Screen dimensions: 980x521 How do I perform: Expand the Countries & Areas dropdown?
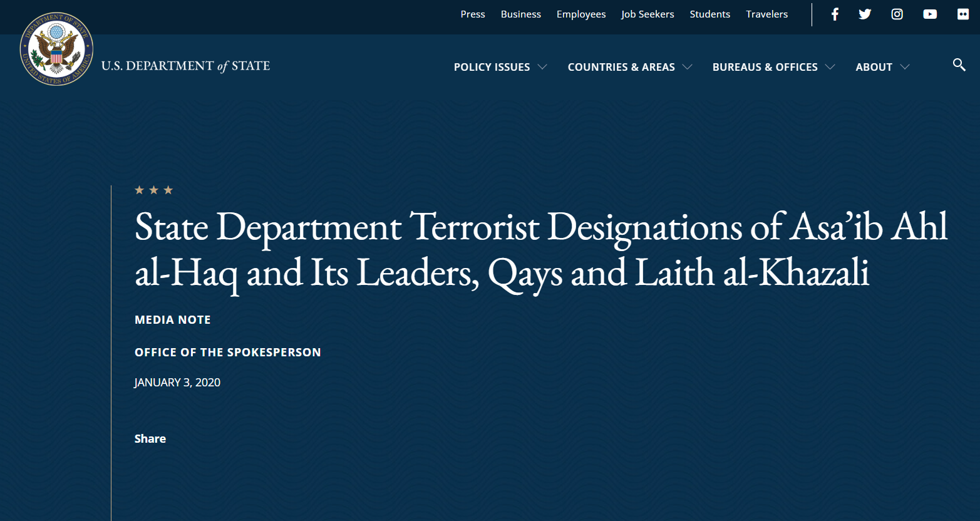[x=629, y=67]
